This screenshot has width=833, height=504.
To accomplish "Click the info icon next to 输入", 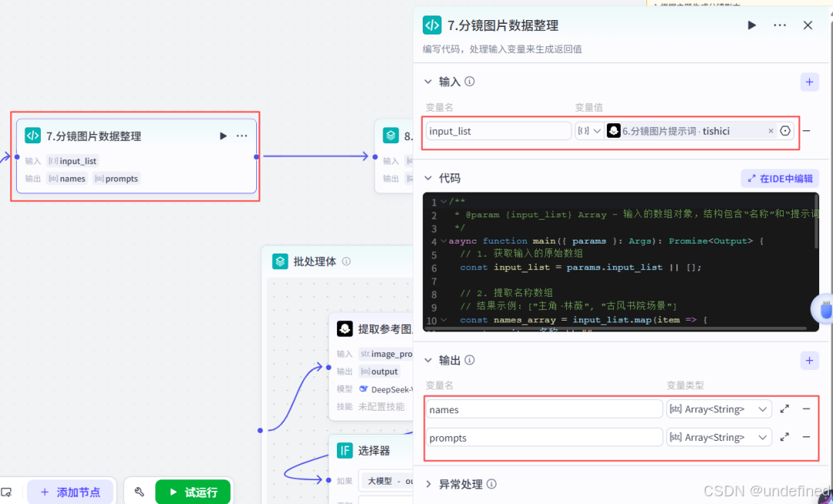I will tap(470, 80).
